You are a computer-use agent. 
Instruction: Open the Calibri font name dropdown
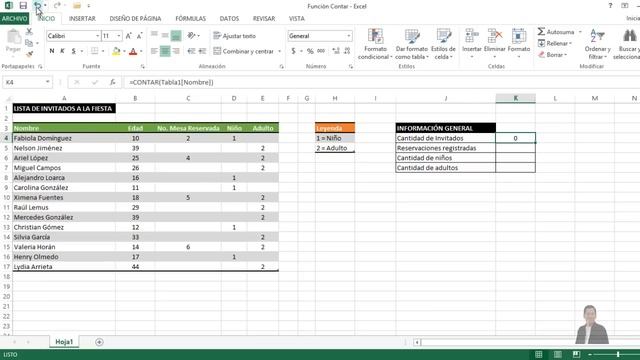pos(98,36)
